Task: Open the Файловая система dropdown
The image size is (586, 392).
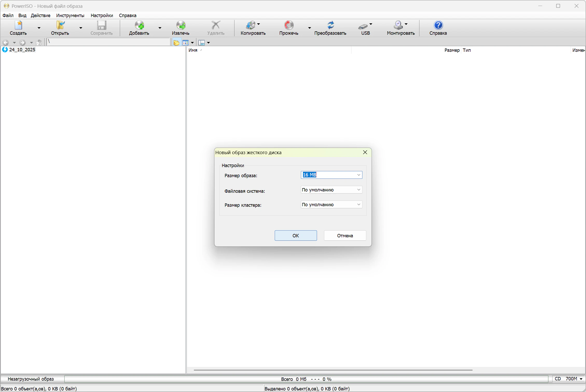Action: (359, 190)
